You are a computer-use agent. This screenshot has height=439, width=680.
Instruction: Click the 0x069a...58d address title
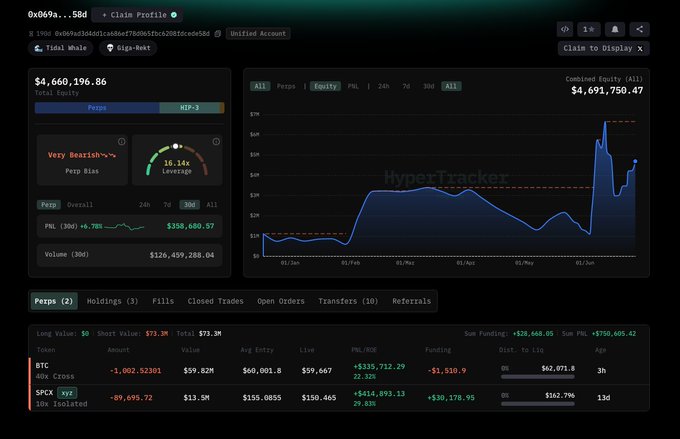pos(57,14)
